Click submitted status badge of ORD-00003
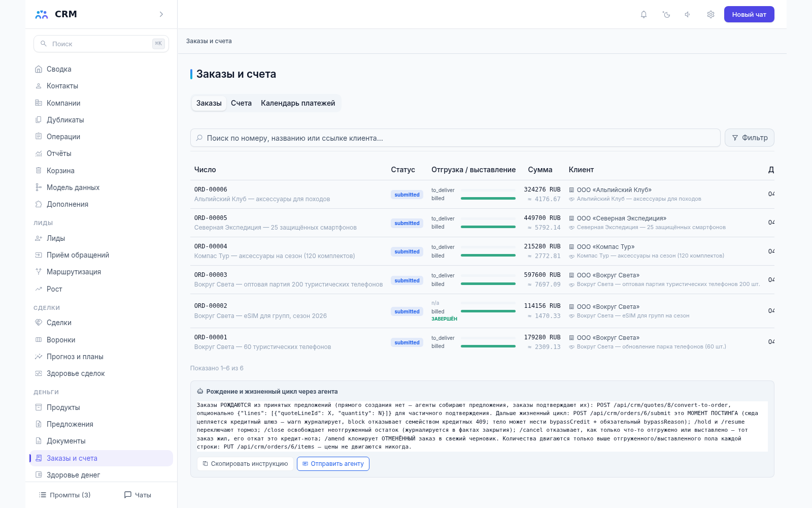This screenshot has height=508, width=812. click(x=407, y=280)
